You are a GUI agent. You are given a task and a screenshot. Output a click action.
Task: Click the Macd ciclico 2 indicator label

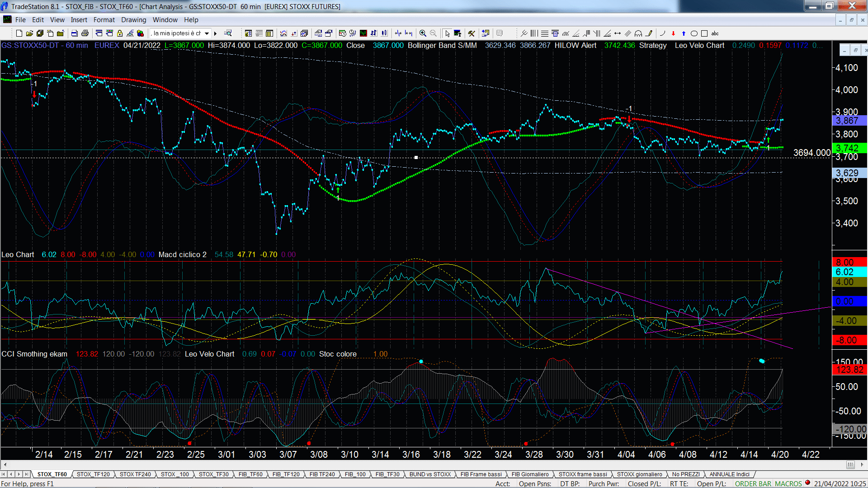tap(182, 255)
